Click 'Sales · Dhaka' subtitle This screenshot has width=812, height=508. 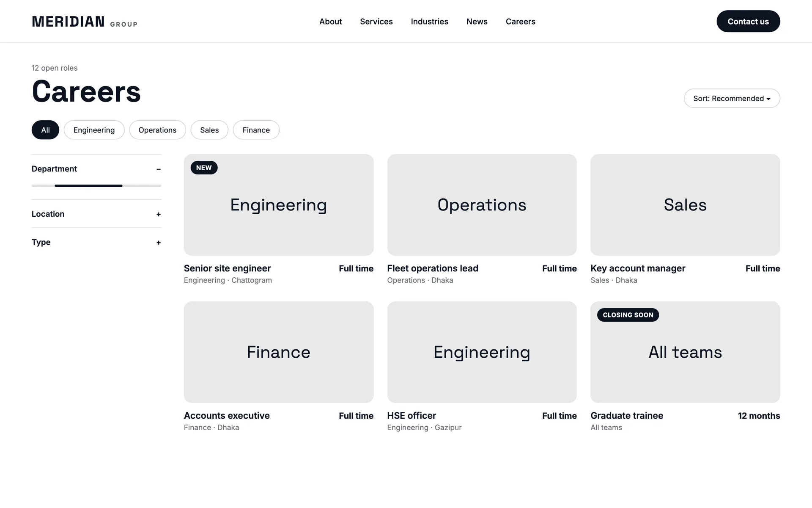[614, 280]
